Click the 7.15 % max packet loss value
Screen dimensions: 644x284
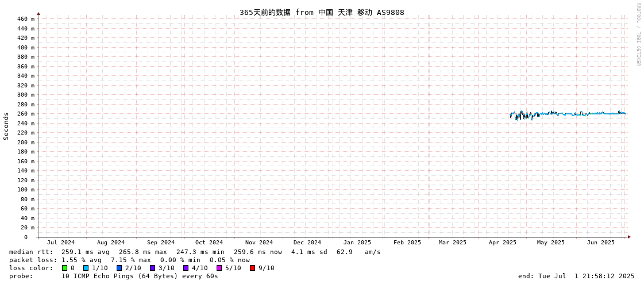click(x=130, y=260)
